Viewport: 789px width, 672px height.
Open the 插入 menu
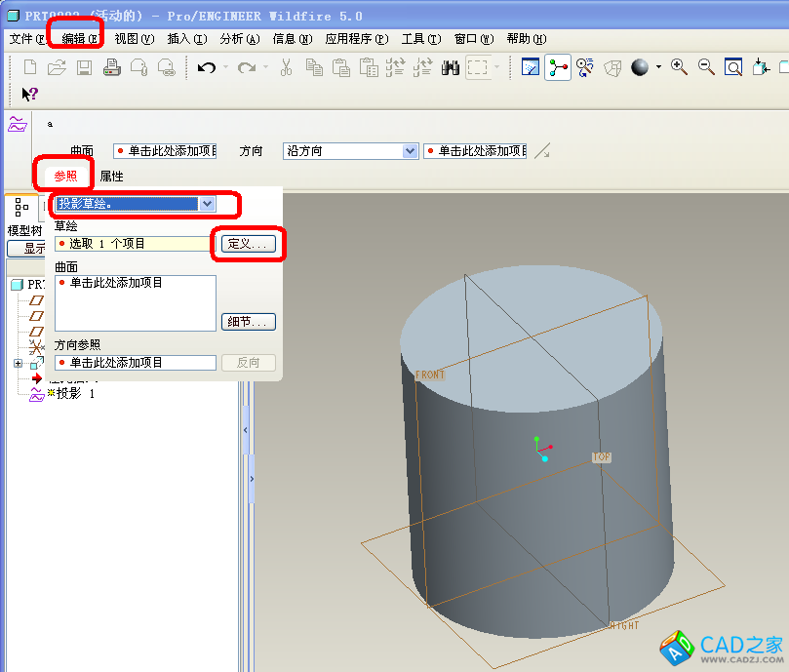(x=186, y=39)
